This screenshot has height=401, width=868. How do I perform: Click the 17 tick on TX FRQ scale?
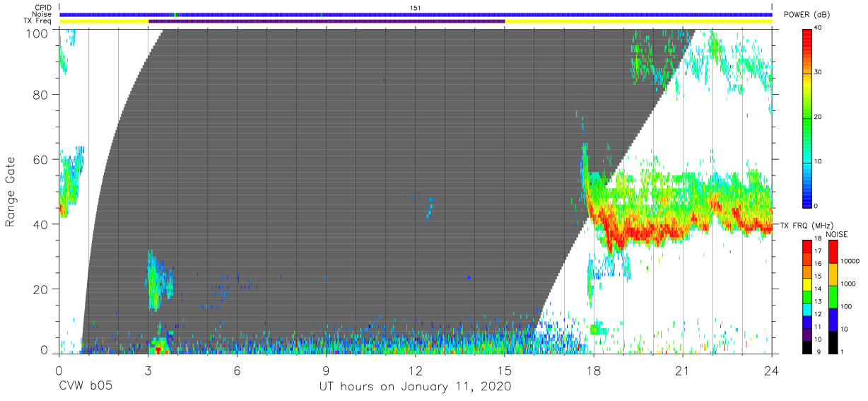click(x=818, y=251)
